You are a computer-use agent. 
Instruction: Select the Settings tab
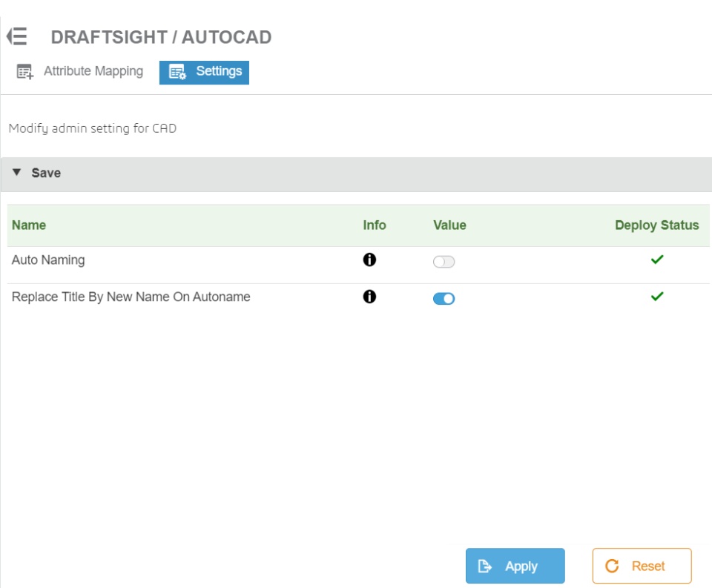[204, 72]
